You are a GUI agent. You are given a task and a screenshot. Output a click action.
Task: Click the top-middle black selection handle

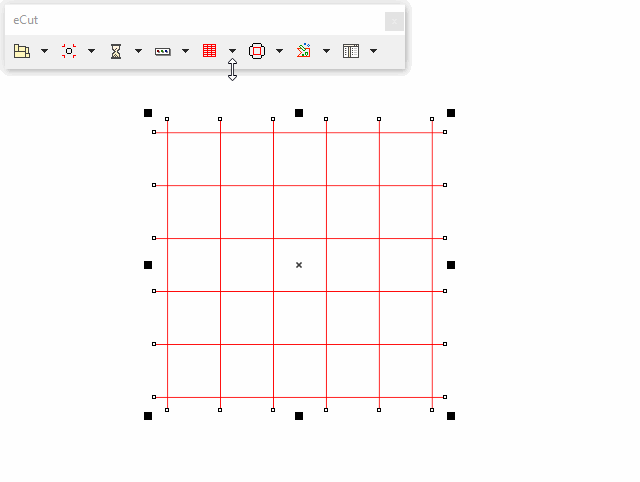coord(299,113)
